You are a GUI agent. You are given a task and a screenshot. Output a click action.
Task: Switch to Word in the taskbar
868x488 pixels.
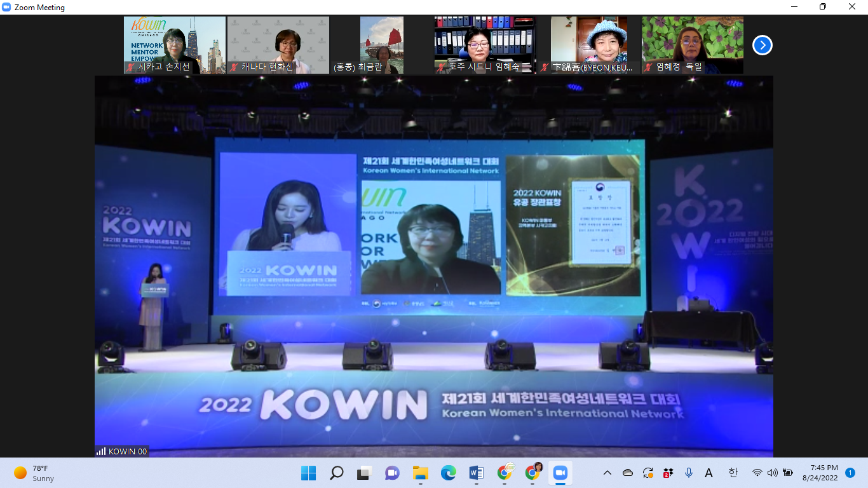click(x=476, y=473)
